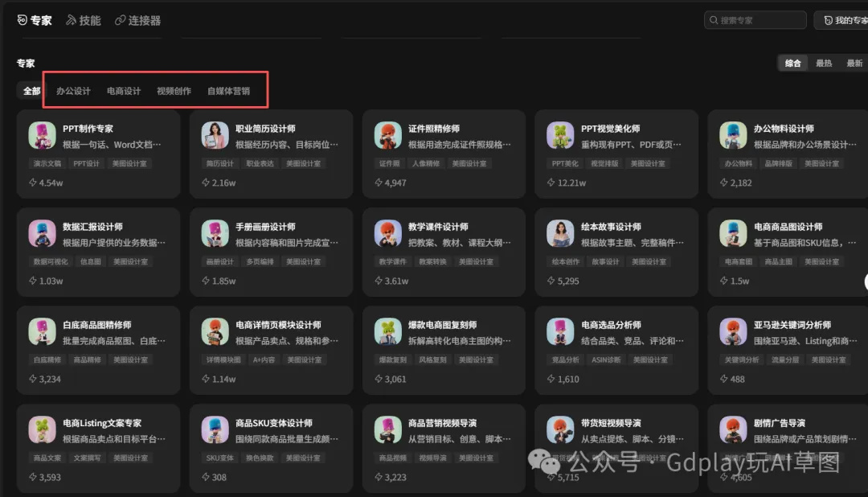The image size is (868, 497).
Task: Click the link icon beside 连接器
Action: click(x=120, y=20)
